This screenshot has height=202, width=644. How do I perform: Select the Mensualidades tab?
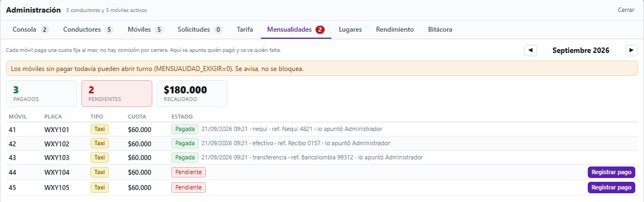coord(296,29)
